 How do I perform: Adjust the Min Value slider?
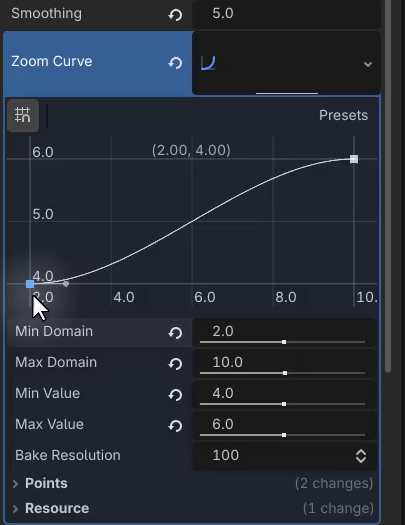click(284, 404)
